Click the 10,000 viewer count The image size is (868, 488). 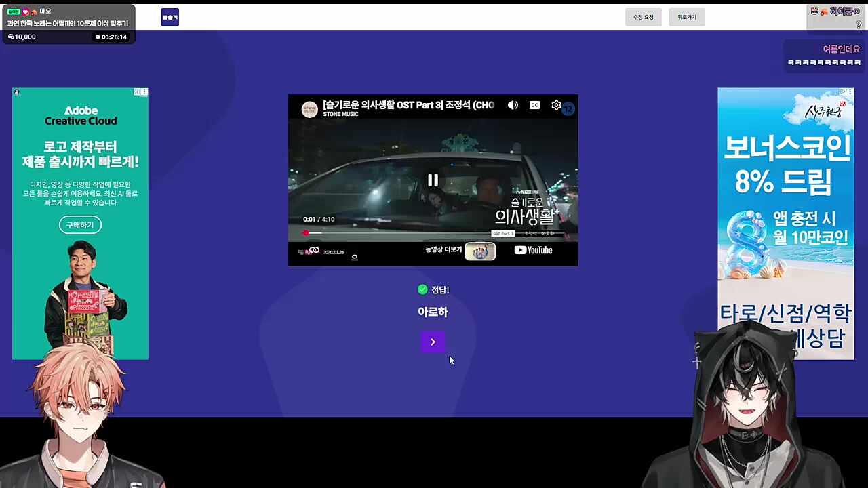click(22, 37)
